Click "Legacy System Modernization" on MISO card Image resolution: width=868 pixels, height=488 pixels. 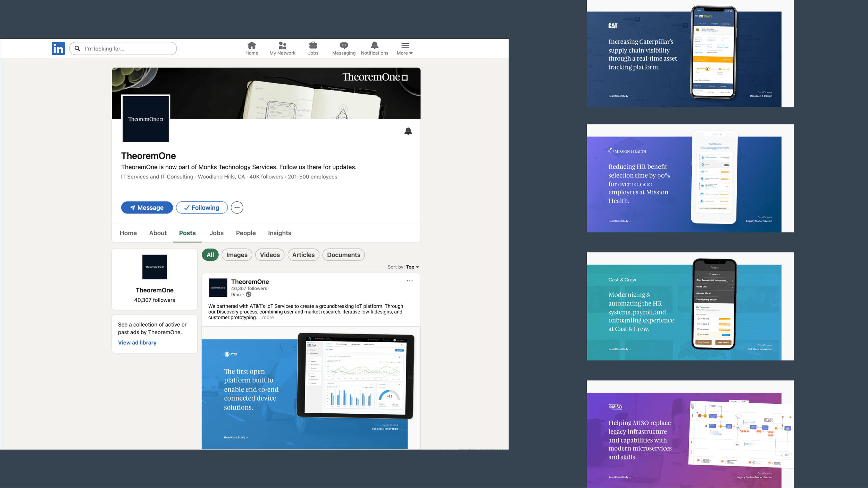[754, 477]
